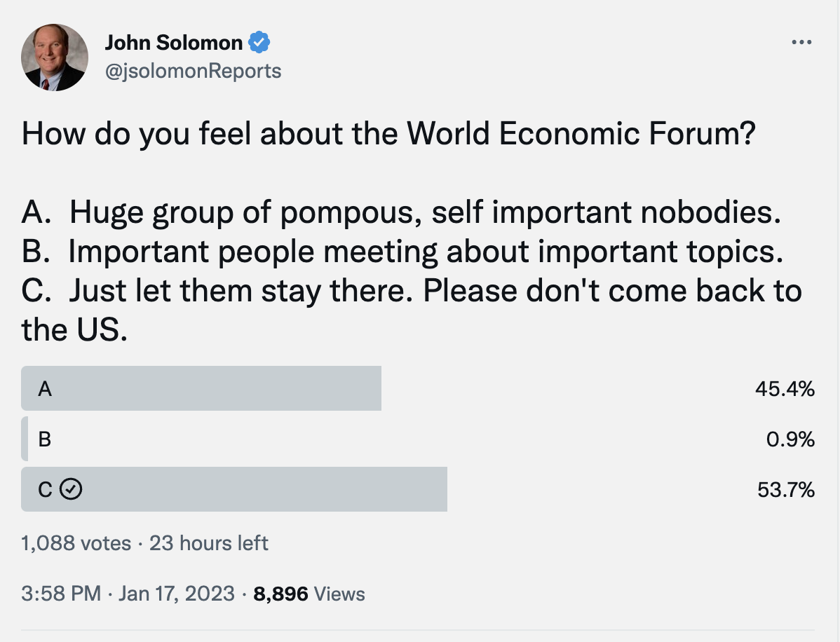Click the blue verified badge icon

(259, 42)
